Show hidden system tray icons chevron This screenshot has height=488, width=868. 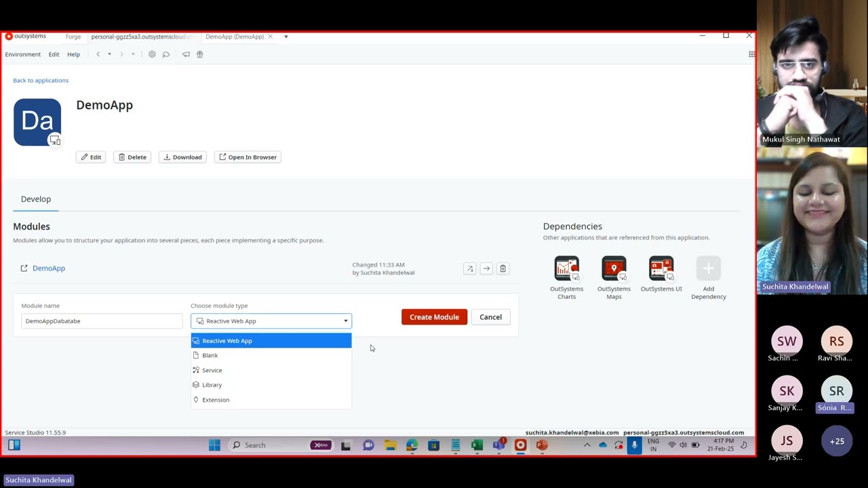[x=587, y=445]
